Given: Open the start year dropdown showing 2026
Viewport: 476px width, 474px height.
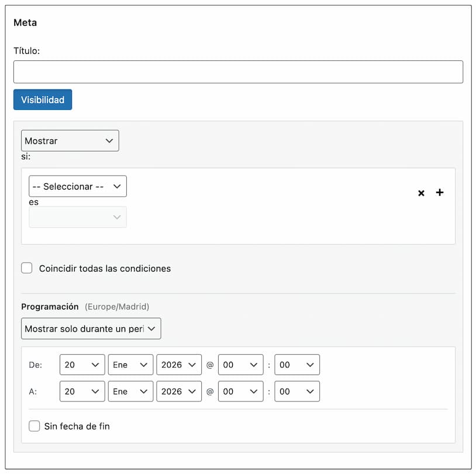Looking at the screenshot, I should (x=179, y=364).
